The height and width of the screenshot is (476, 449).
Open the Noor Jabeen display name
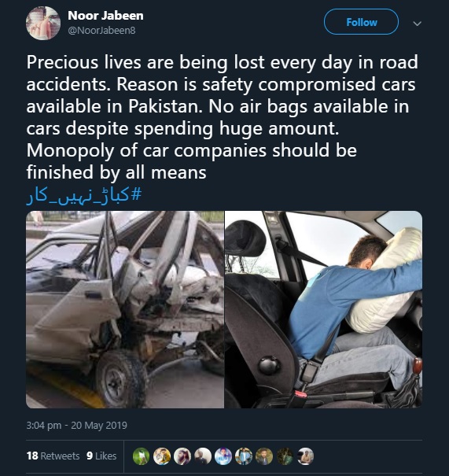105,16
